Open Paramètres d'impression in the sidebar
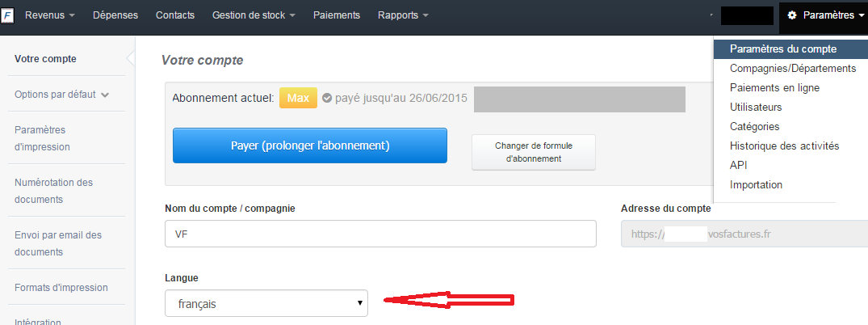This screenshot has width=868, height=325. point(42,138)
